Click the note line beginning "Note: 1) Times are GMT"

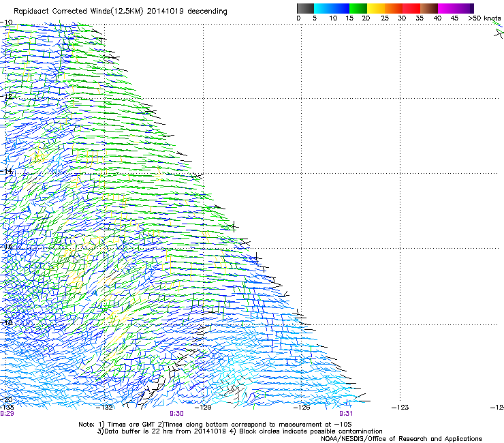pyautogui.click(x=215, y=425)
